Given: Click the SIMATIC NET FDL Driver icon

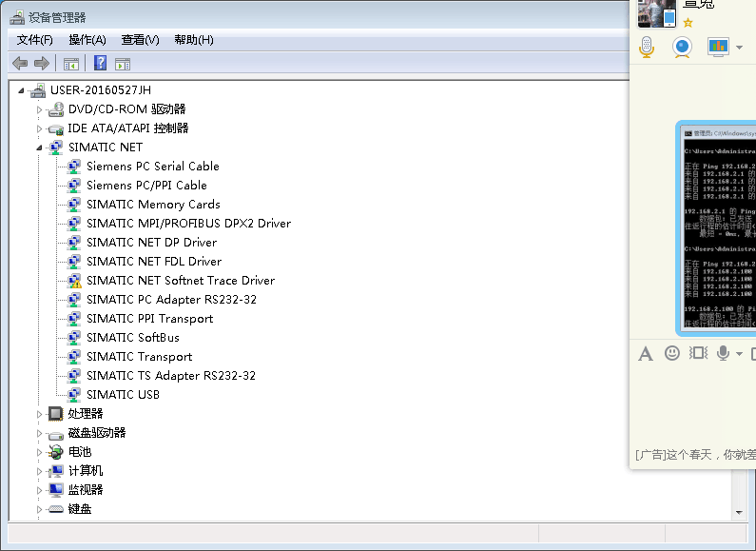Looking at the screenshot, I should click(x=74, y=262).
